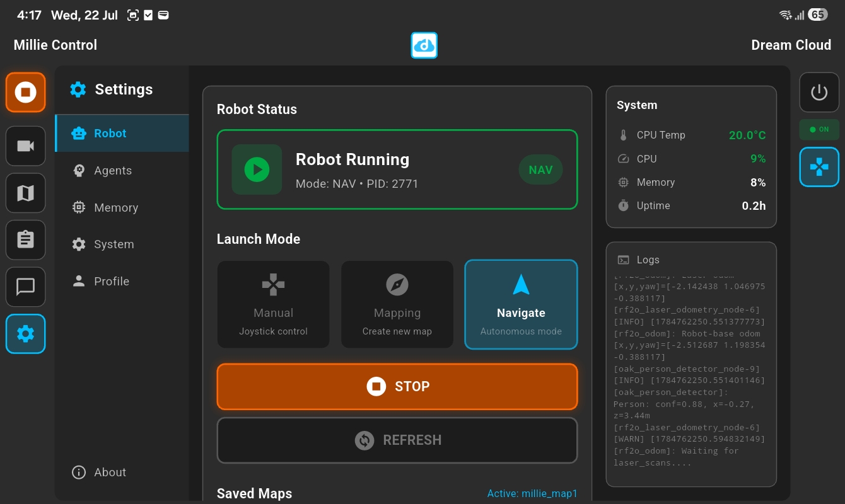Open the System settings tab
Viewport: 845px width, 504px height.
(122, 244)
